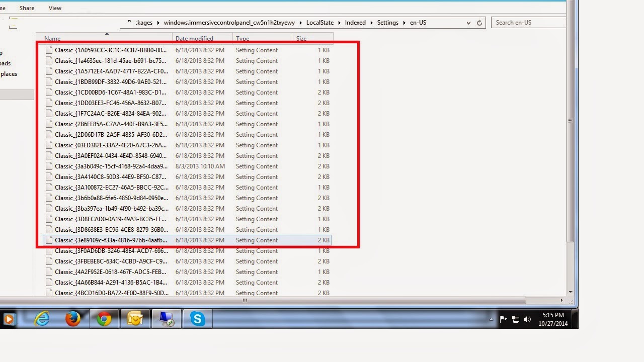This screenshot has width=644, height=362.
Task: Switch to the Share tab
Action: point(26,8)
